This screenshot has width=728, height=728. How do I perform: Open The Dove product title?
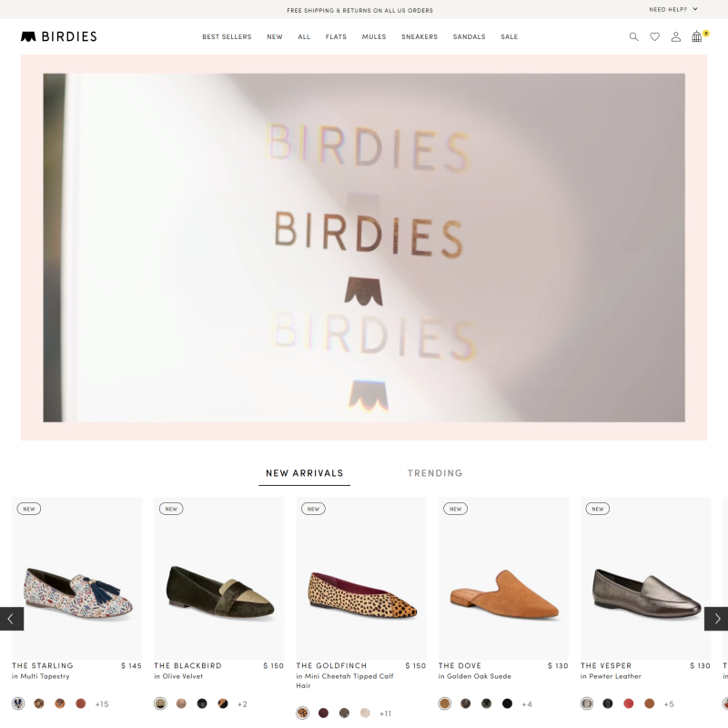pyautogui.click(x=460, y=665)
